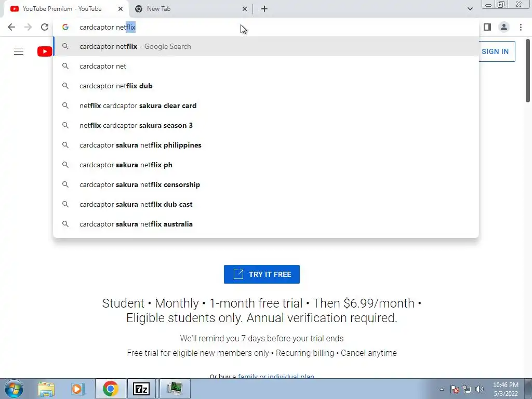Open the Windows Start button
The height and width of the screenshot is (399, 532).
tap(14, 389)
